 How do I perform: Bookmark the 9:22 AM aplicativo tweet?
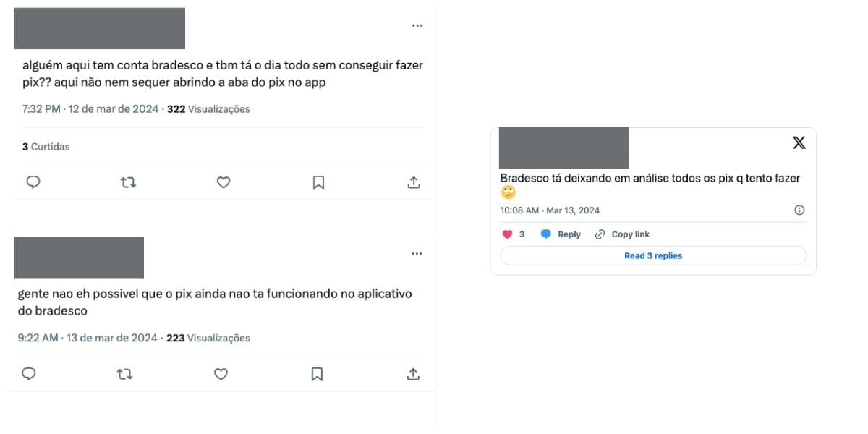point(317,374)
